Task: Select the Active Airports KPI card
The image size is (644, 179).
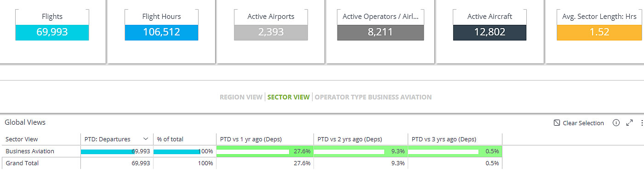Action: pyautogui.click(x=271, y=25)
